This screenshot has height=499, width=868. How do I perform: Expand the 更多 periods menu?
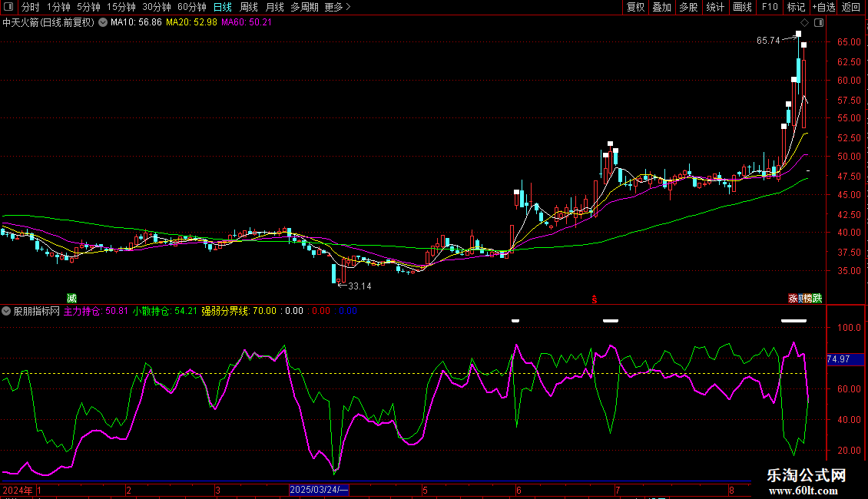[337, 7]
